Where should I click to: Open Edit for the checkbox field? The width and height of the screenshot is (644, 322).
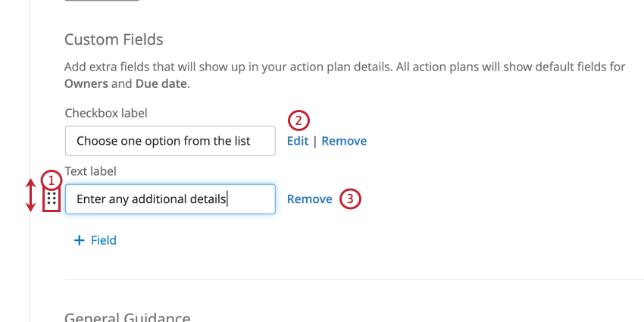point(297,141)
